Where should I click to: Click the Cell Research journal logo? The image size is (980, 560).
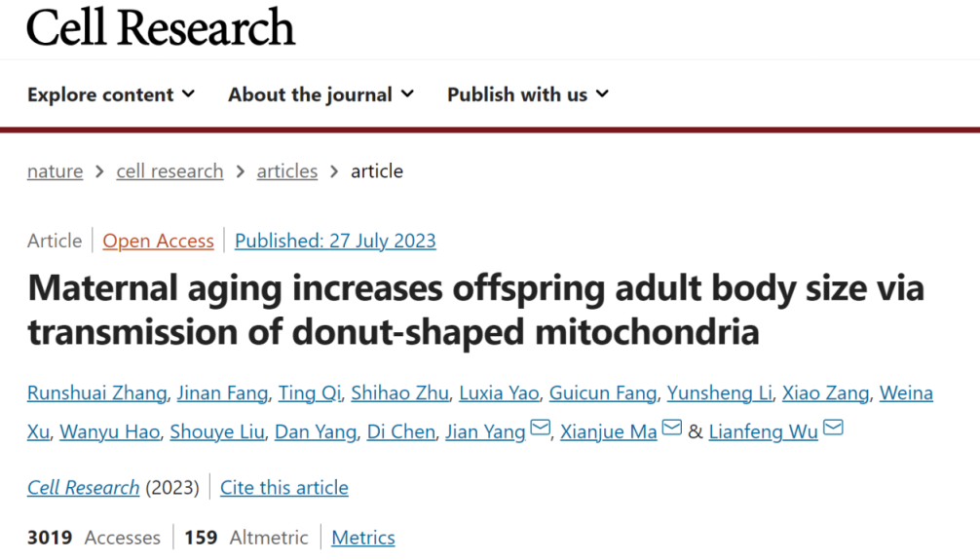(161, 26)
